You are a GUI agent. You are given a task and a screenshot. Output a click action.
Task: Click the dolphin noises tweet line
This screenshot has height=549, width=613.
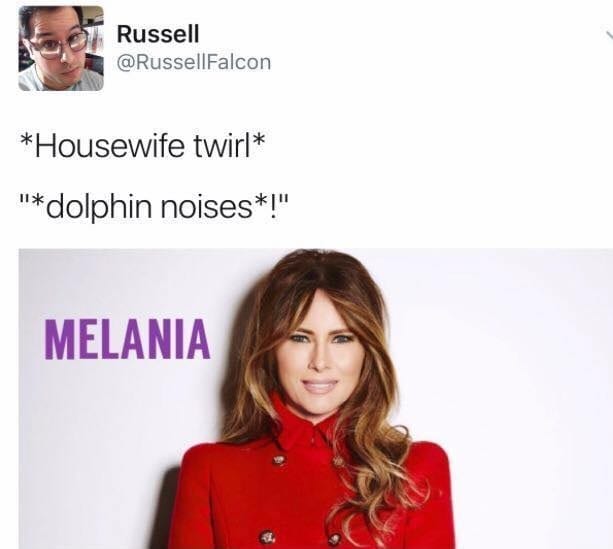154,206
